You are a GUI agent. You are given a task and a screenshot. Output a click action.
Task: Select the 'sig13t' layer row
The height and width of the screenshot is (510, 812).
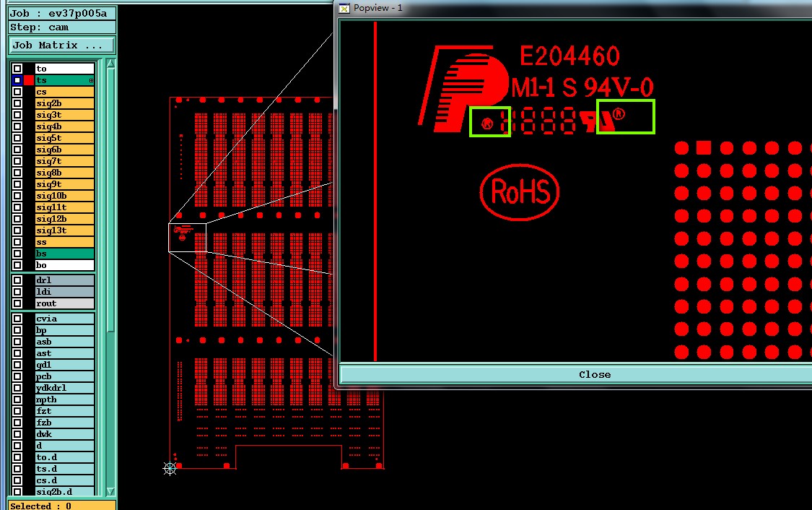(x=65, y=230)
